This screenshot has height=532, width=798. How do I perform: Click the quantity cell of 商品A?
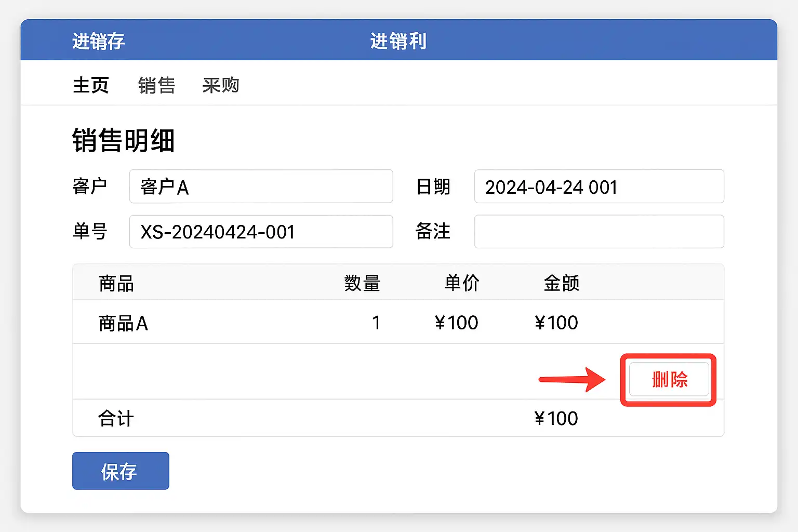click(376, 323)
